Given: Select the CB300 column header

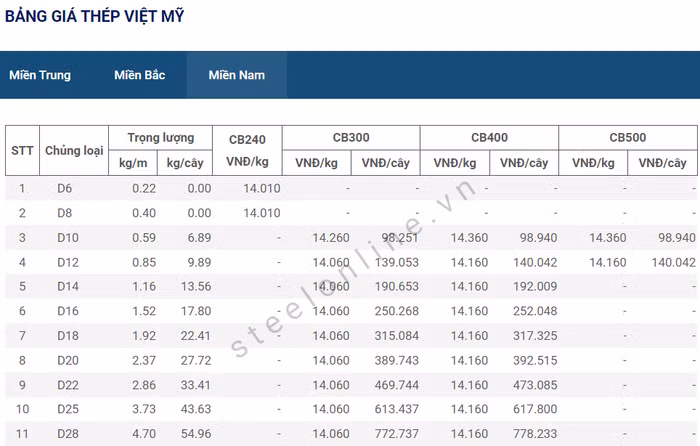Looking at the screenshot, I should [x=351, y=138].
